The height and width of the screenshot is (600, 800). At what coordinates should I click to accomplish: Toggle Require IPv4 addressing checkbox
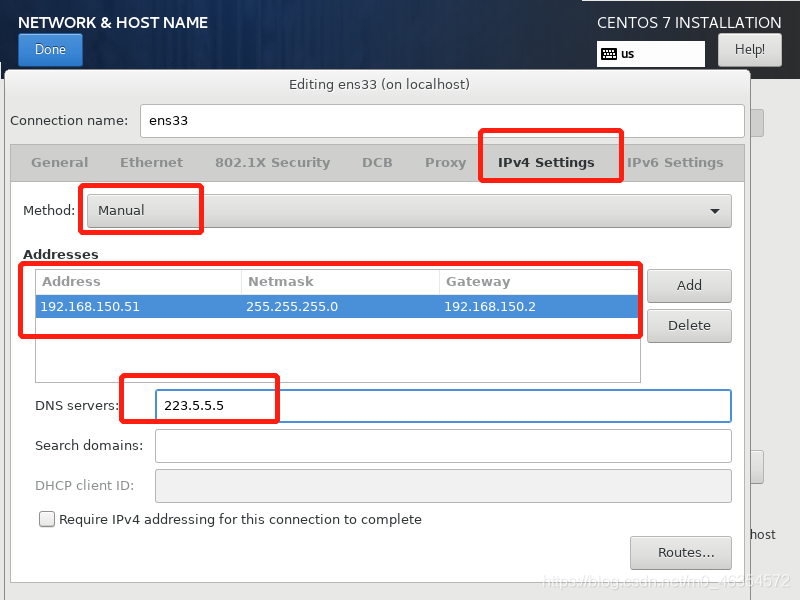pos(47,519)
